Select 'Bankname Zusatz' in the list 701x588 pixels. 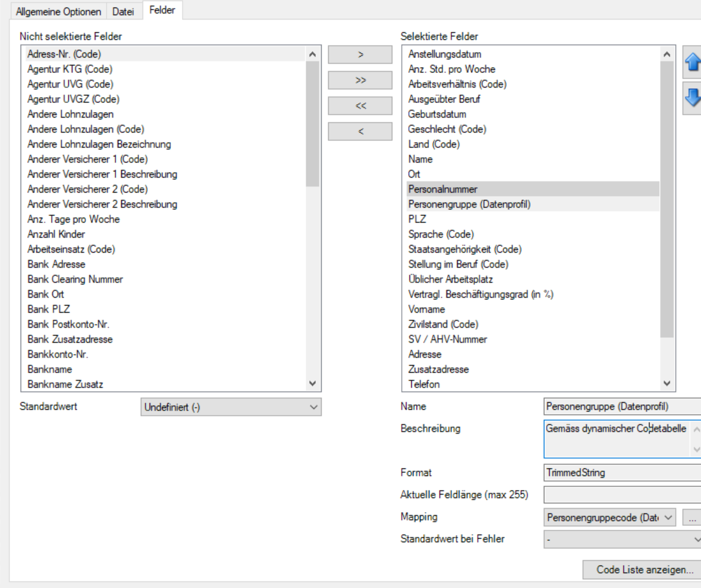(x=165, y=384)
